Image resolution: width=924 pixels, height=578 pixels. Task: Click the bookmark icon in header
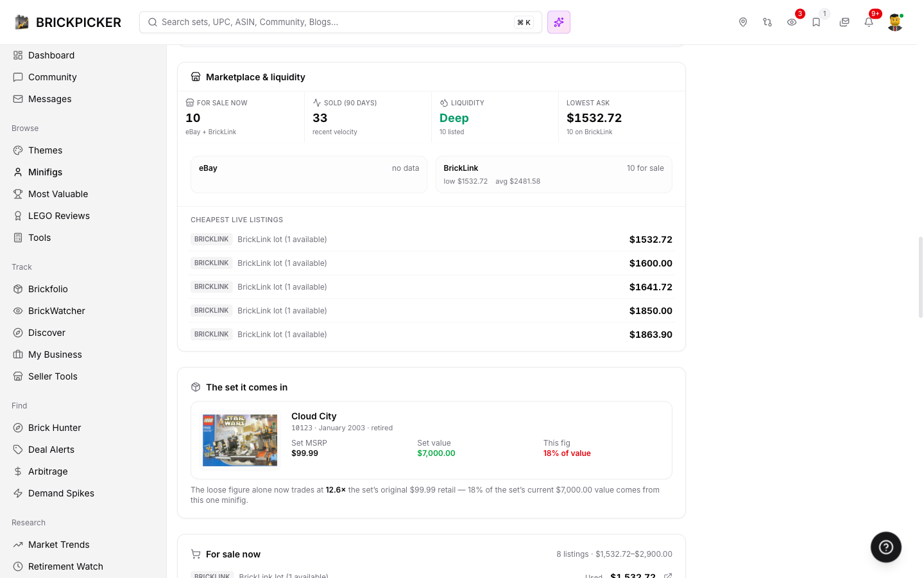pos(816,22)
